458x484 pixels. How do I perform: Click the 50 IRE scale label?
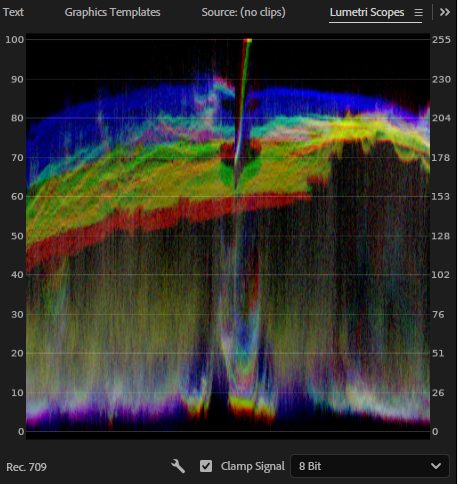pos(17,236)
